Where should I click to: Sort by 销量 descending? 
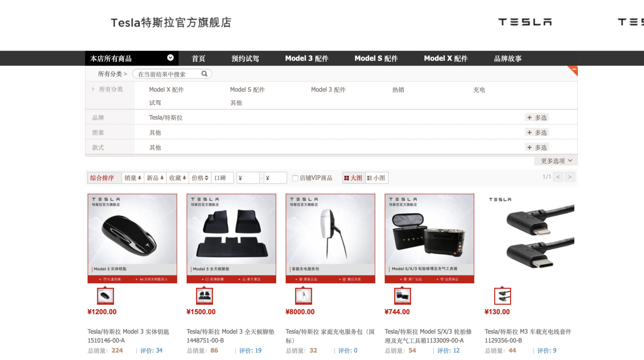pos(133,178)
